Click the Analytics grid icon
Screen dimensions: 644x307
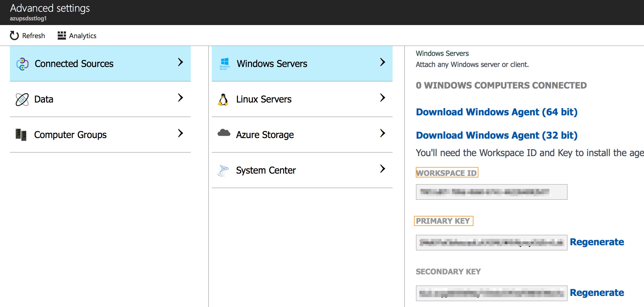coord(62,36)
